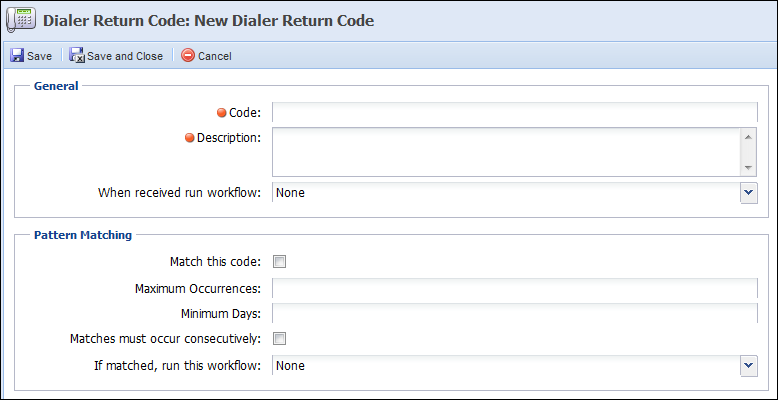Choose Save in the toolbar

(x=31, y=56)
